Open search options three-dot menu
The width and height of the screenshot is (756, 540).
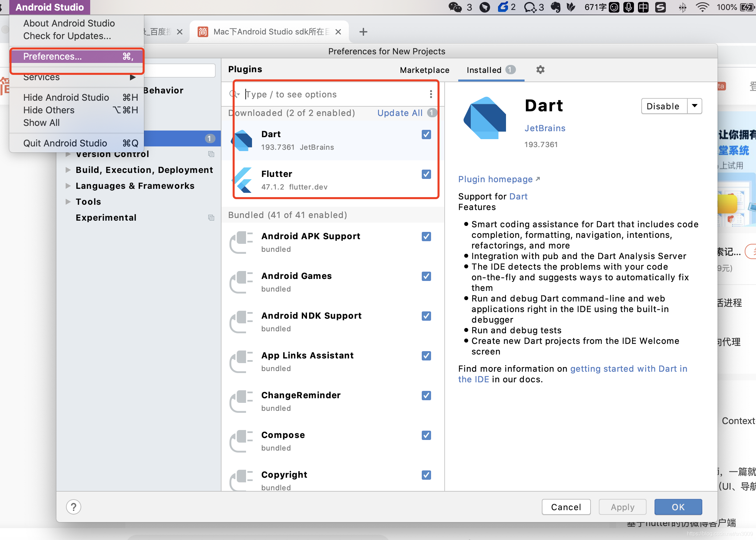tap(431, 94)
